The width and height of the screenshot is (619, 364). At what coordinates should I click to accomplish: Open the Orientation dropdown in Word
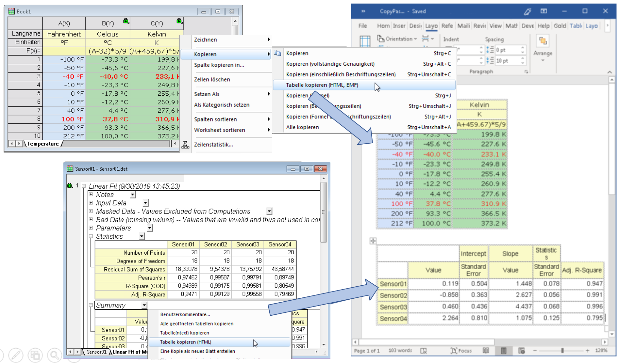pyautogui.click(x=397, y=39)
